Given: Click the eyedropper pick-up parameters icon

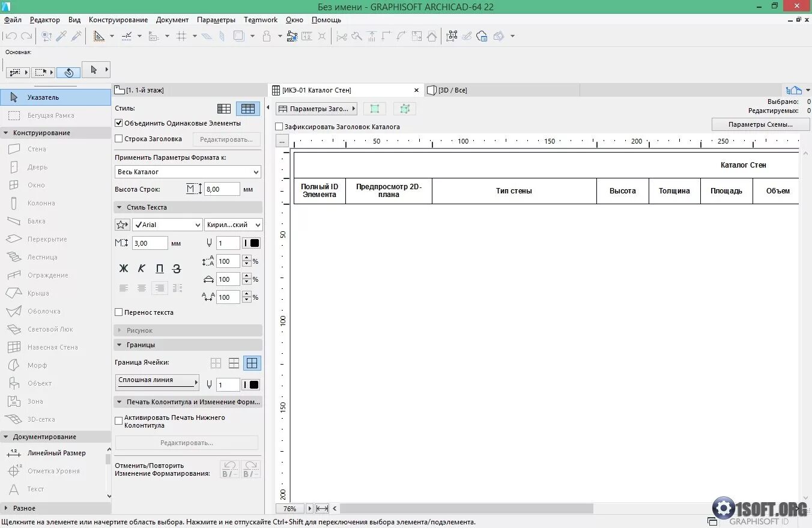Looking at the screenshot, I should click(61, 36).
